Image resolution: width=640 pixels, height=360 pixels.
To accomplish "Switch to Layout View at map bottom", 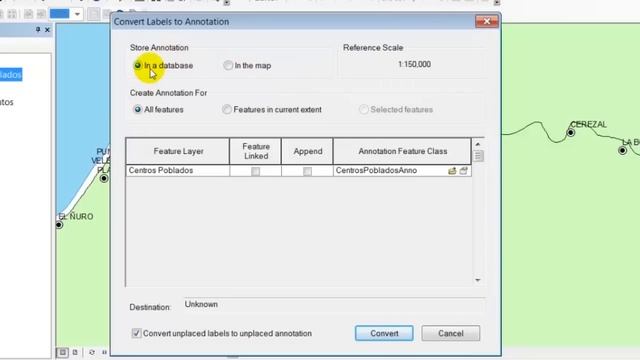I will tap(75, 352).
